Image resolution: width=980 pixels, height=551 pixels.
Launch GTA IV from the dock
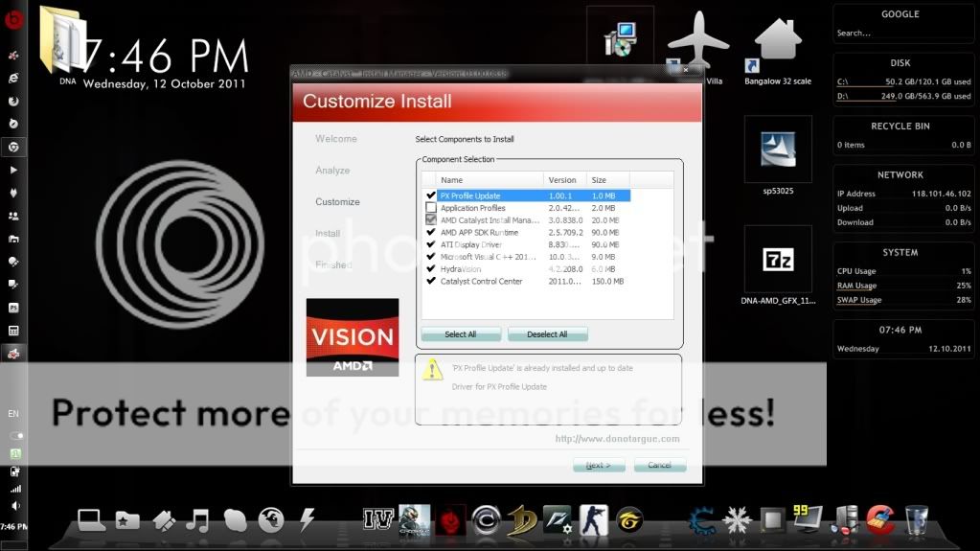coord(378,520)
